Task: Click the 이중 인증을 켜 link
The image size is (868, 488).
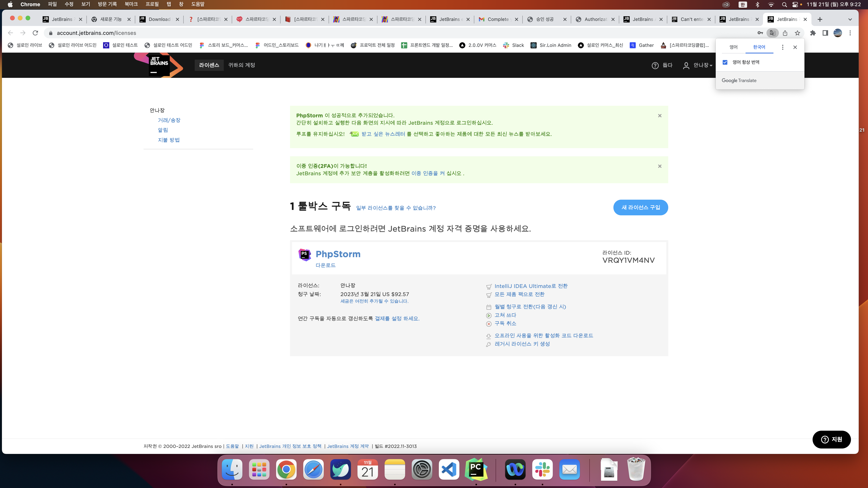Action: pyautogui.click(x=428, y=174)
